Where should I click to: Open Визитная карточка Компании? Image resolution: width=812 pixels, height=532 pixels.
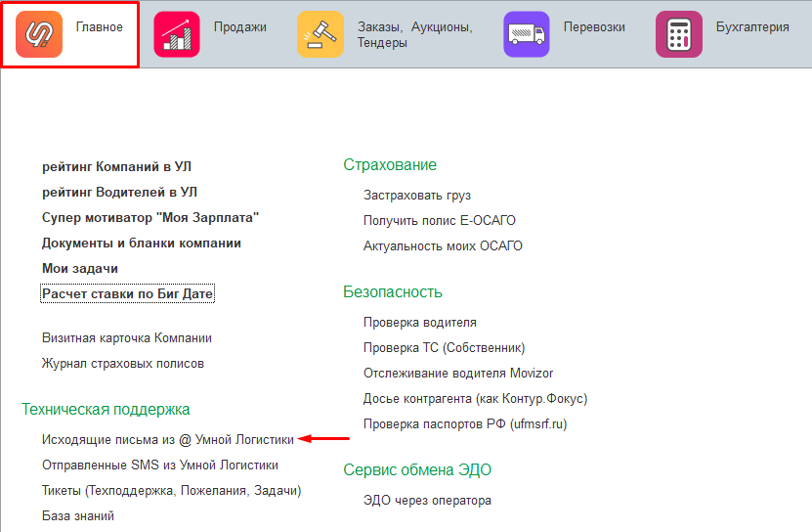127,338
